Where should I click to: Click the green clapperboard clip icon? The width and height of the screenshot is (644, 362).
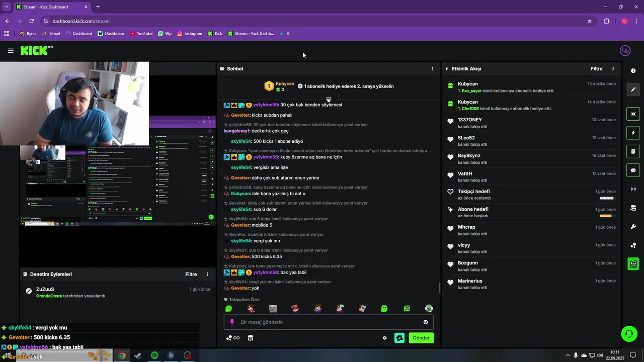click(633, 263)
